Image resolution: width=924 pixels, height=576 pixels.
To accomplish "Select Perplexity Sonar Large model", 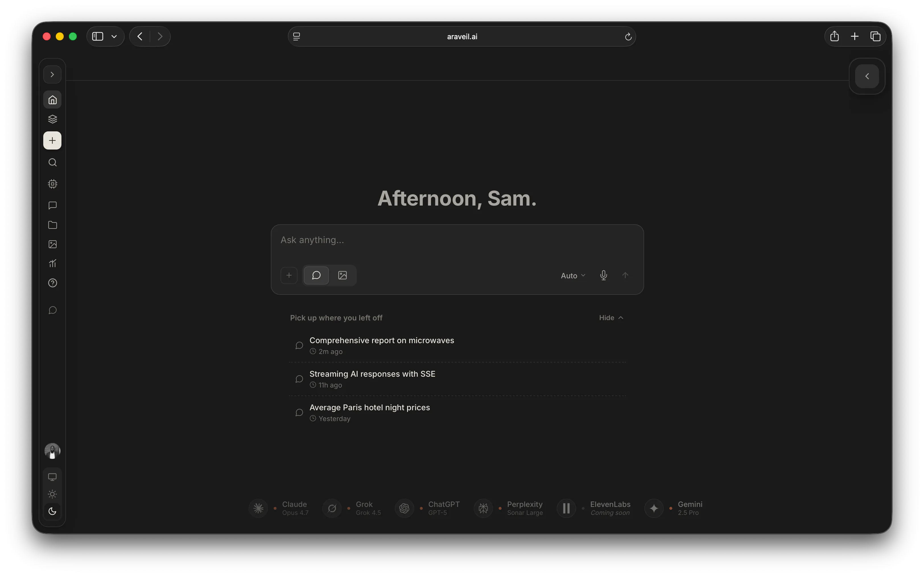I will pos(508,508).
